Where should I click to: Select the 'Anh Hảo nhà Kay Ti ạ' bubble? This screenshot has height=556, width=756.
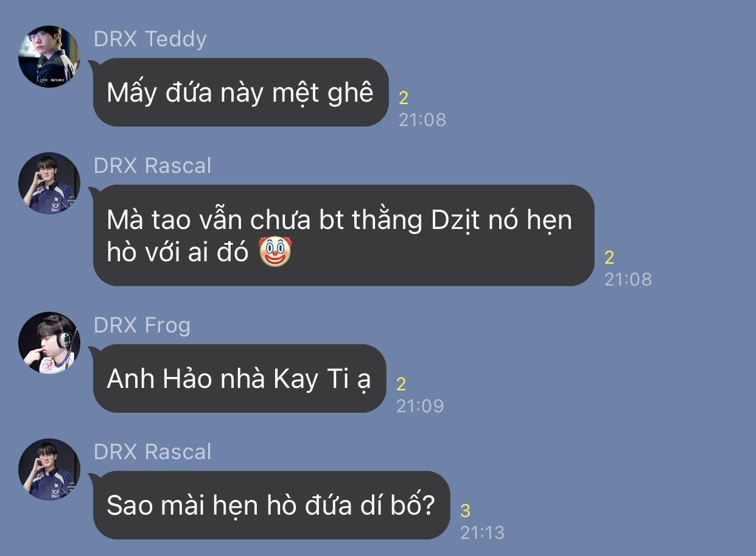(x=239, y=379)
